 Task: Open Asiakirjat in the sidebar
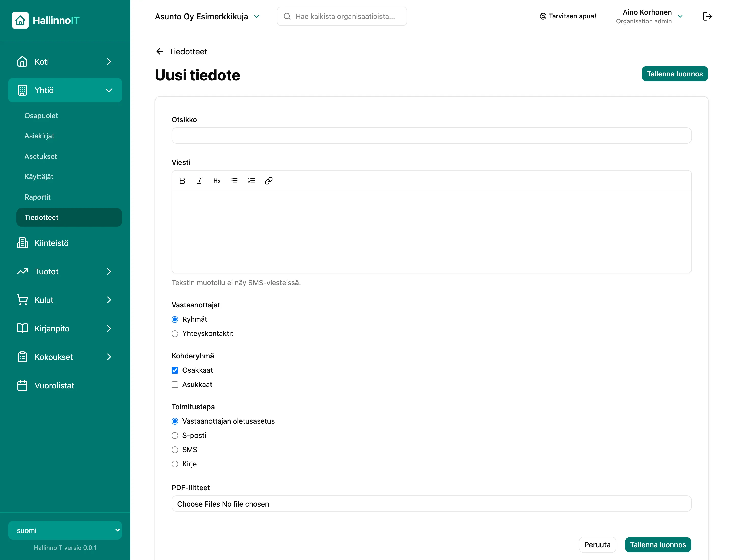tap(39, 136)
